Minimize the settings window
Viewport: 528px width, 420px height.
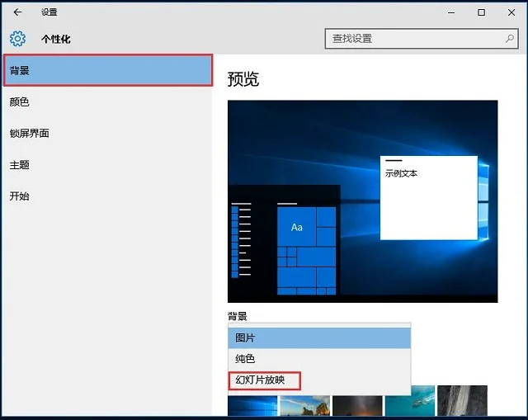pyautogui.click(x=451, y=12)
